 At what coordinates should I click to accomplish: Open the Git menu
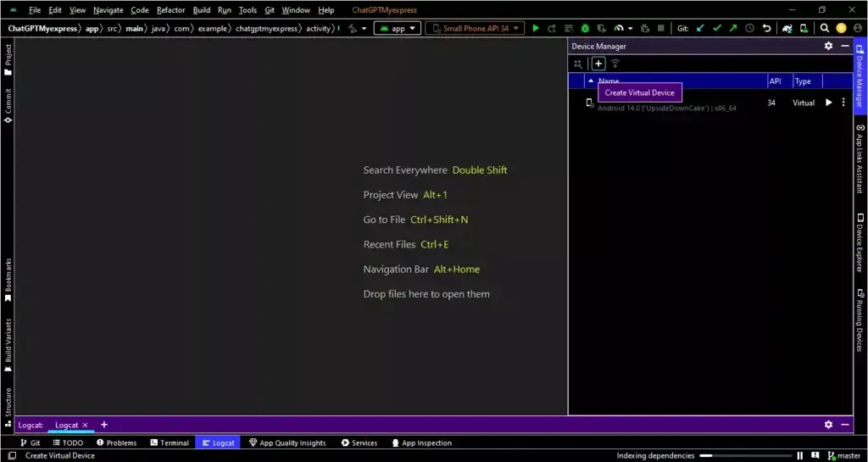coord(270,10)
